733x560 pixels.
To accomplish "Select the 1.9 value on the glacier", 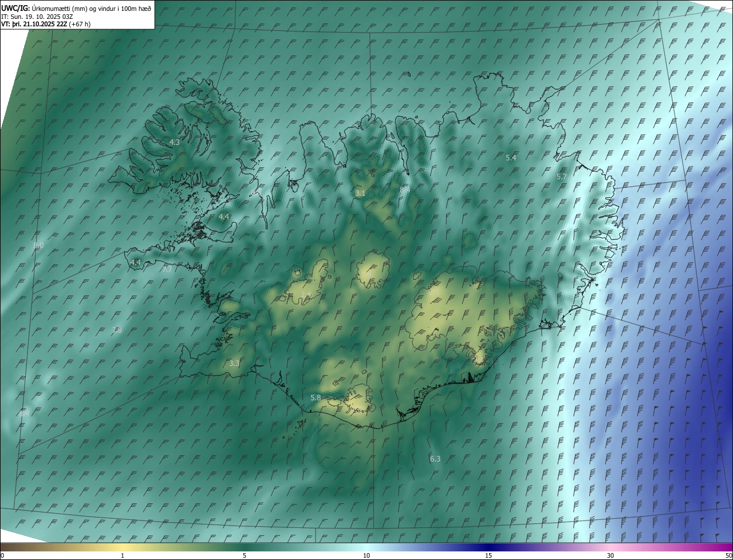I will [x=366, y=274].
